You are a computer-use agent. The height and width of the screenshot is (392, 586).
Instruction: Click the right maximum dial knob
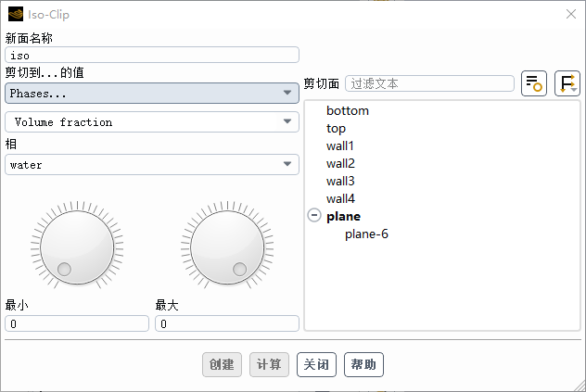tap(222, 243)
